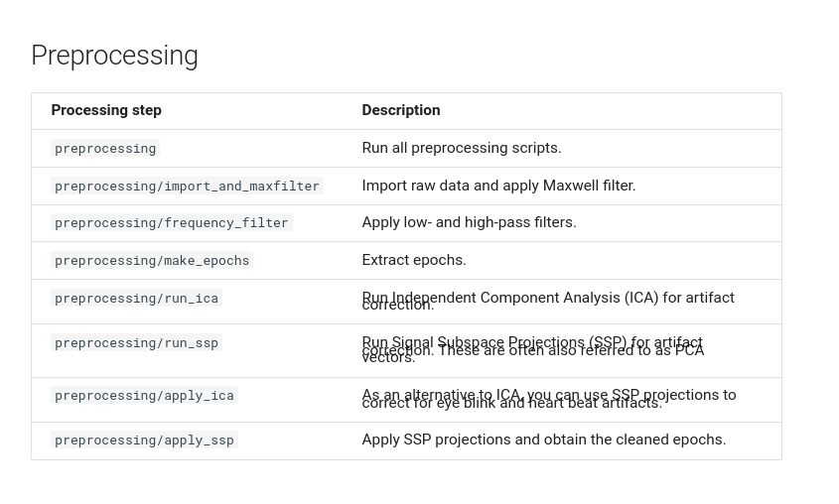The height and width of the screenshot is (504, 839).
Task: Click 'Run all preprocessing scripts.' description
Action: [462, 148]
